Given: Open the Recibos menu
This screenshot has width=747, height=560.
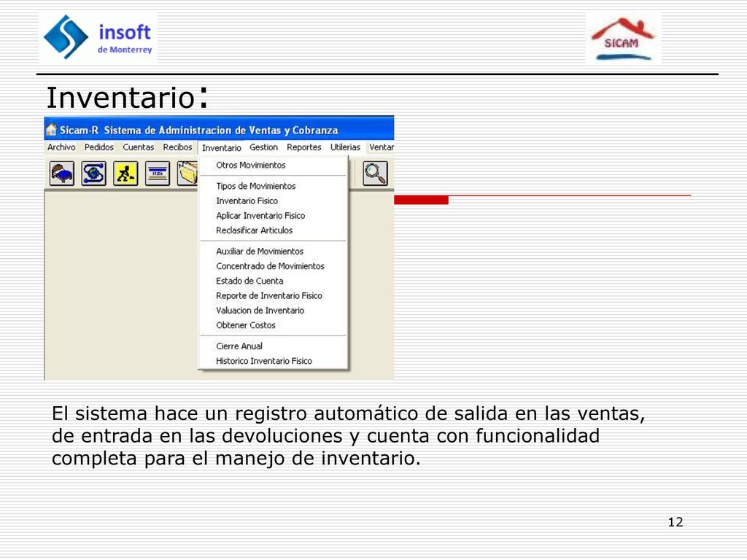Looking at the screenshot, I should (177, 147).
